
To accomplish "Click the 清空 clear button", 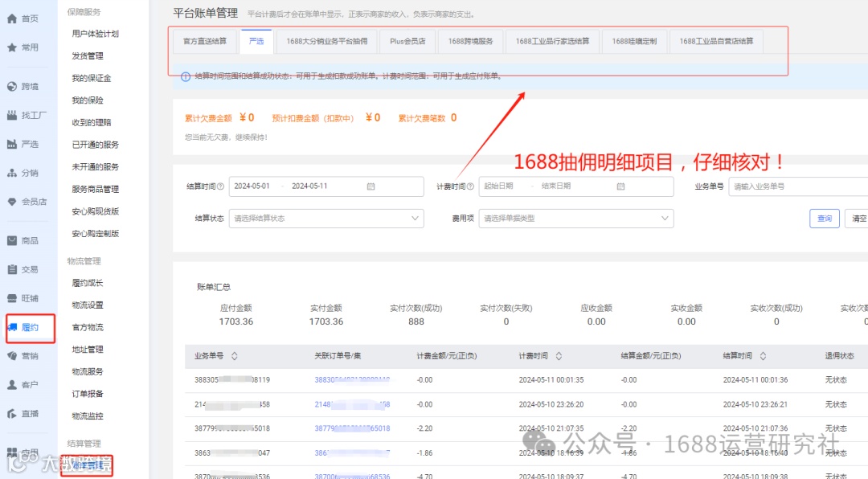I will (x=858, y=218).
